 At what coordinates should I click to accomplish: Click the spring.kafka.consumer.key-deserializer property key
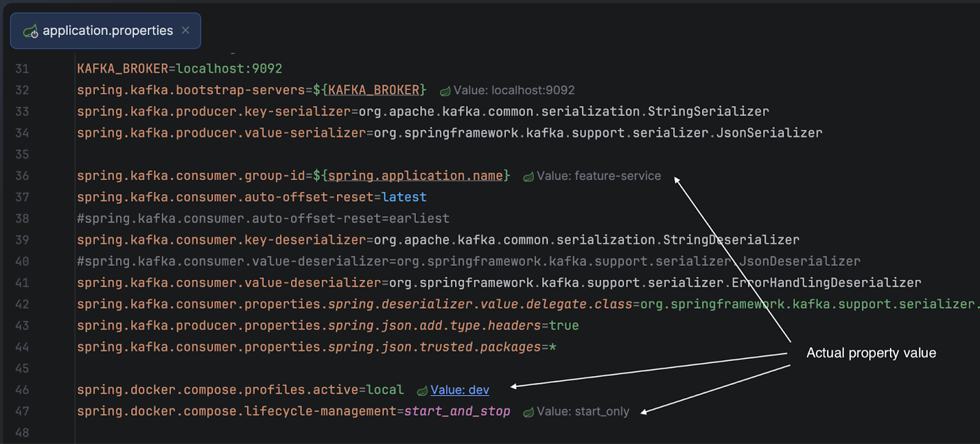[x=221, y=240]
